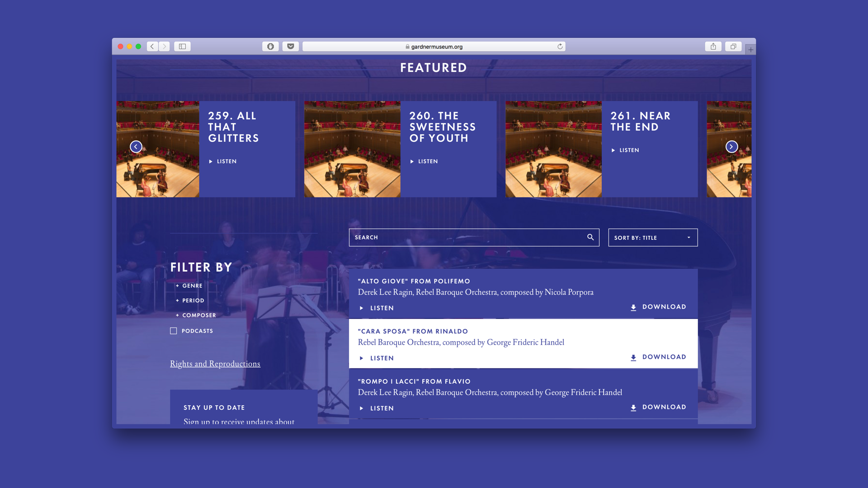Open Safari share menu icon
Screen dimensions: 868x488
coord(713,47)
